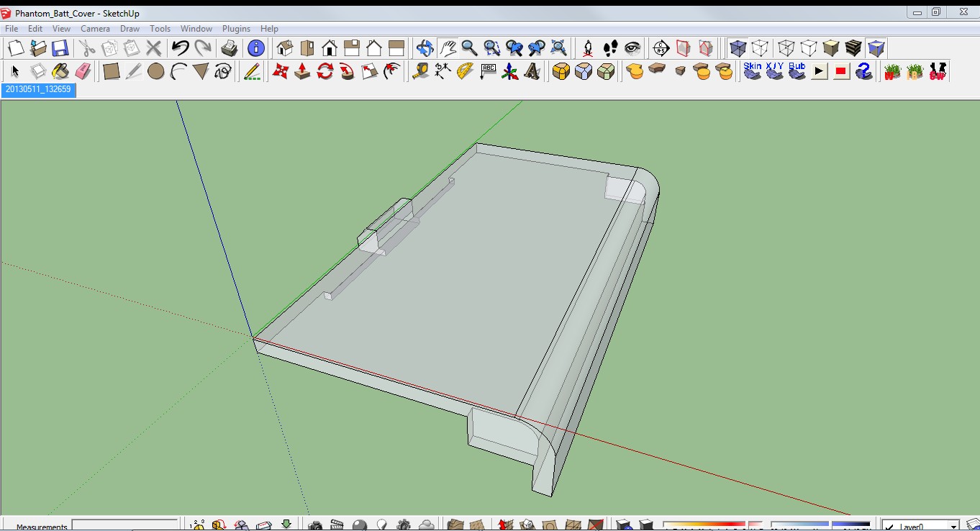Image resolution: width=980 pixels, height=531 pixels.
Task: Choose the Select arrow tool
Action: tap(16, 71)
